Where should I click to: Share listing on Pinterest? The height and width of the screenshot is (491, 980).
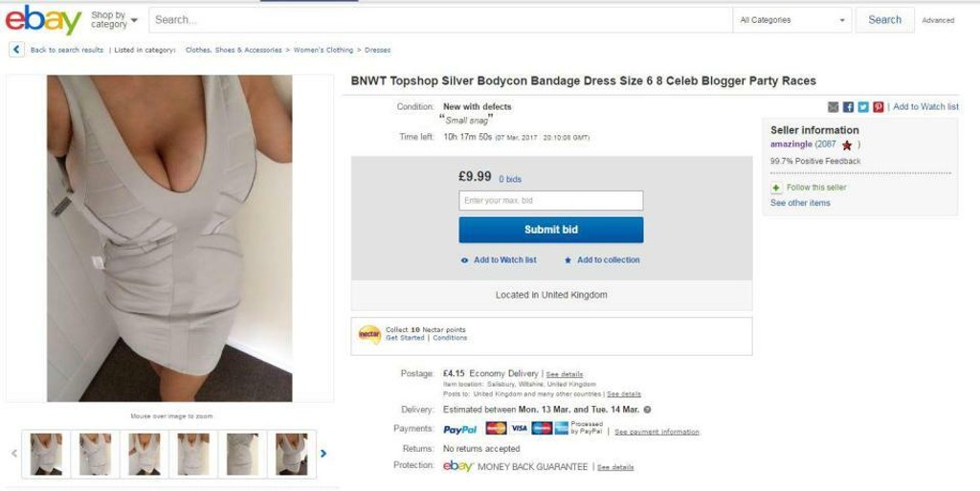[878, 107]
